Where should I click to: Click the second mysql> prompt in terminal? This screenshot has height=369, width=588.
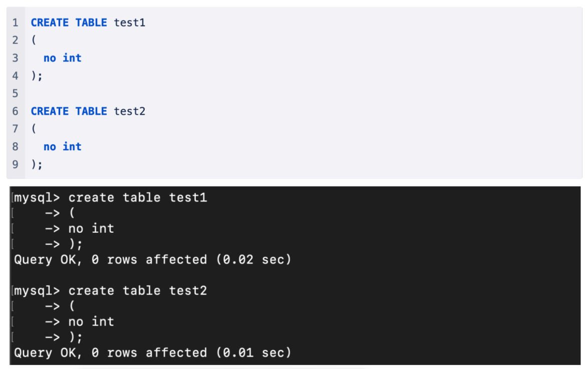point(37,291)
